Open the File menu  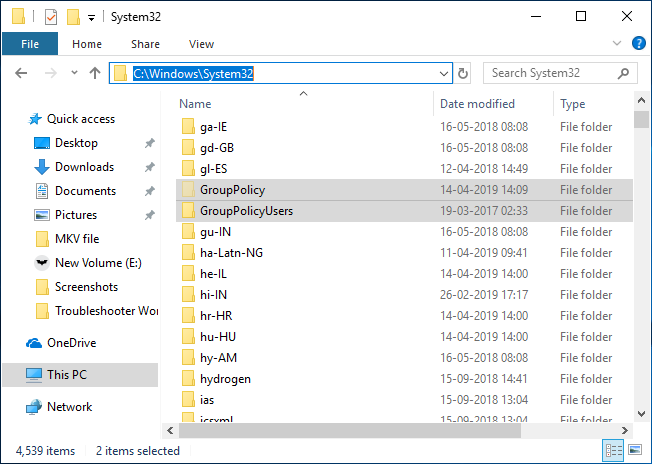click(x=30, y=44)
